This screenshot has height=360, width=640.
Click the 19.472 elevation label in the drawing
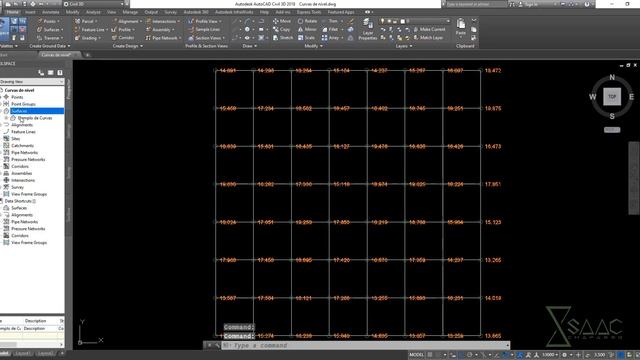tap(493, 71)
